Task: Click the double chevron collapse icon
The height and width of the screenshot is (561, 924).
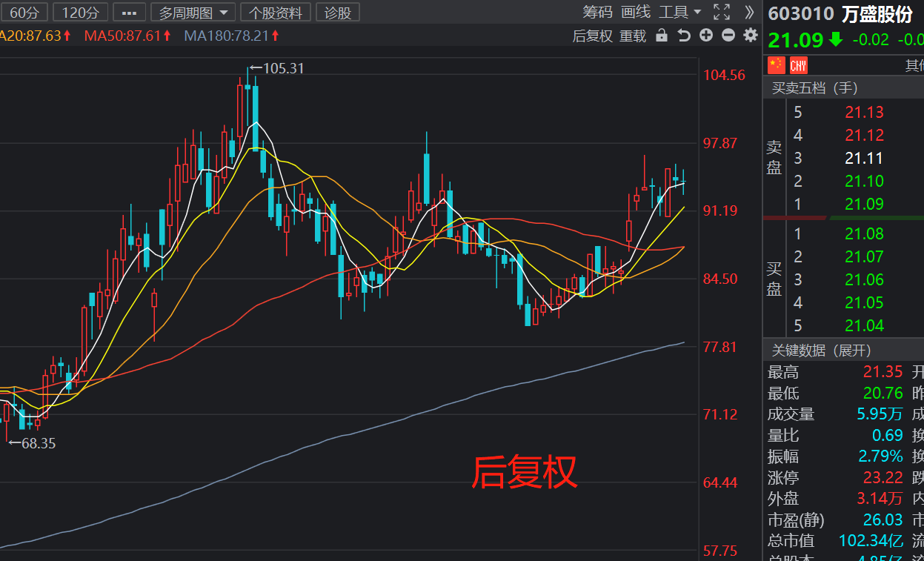Action: click(749, 12)
